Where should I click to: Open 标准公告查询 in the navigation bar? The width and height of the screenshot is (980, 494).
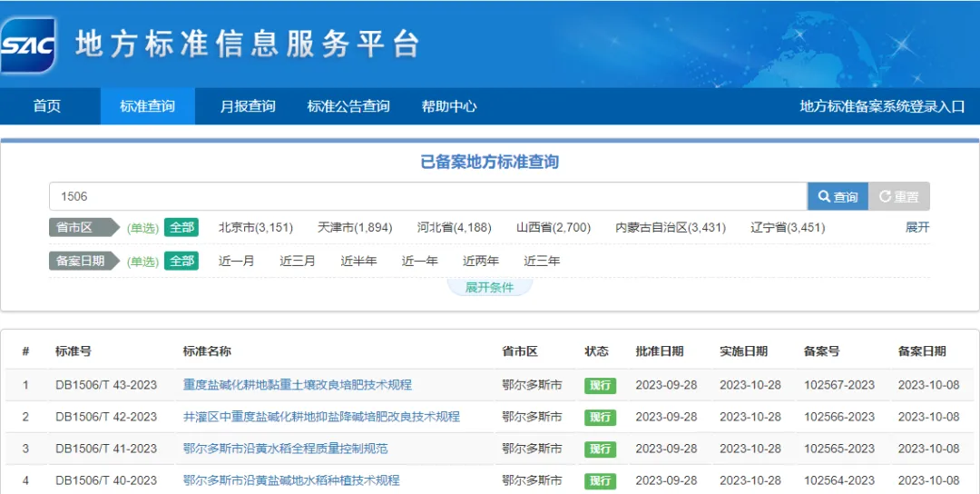click(x=348, y=106)
